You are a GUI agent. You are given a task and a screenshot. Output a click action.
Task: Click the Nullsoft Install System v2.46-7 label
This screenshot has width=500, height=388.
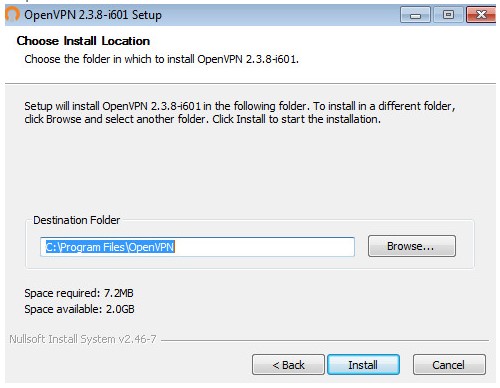83,339
